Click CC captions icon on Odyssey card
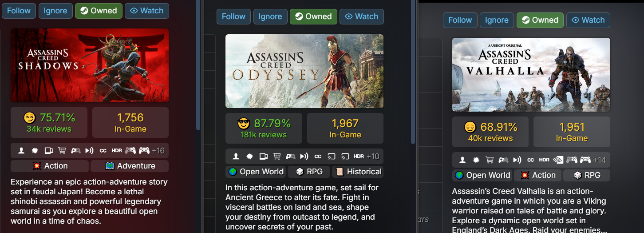This screenshot has width=644, height=233. click(x=318, y=157)
